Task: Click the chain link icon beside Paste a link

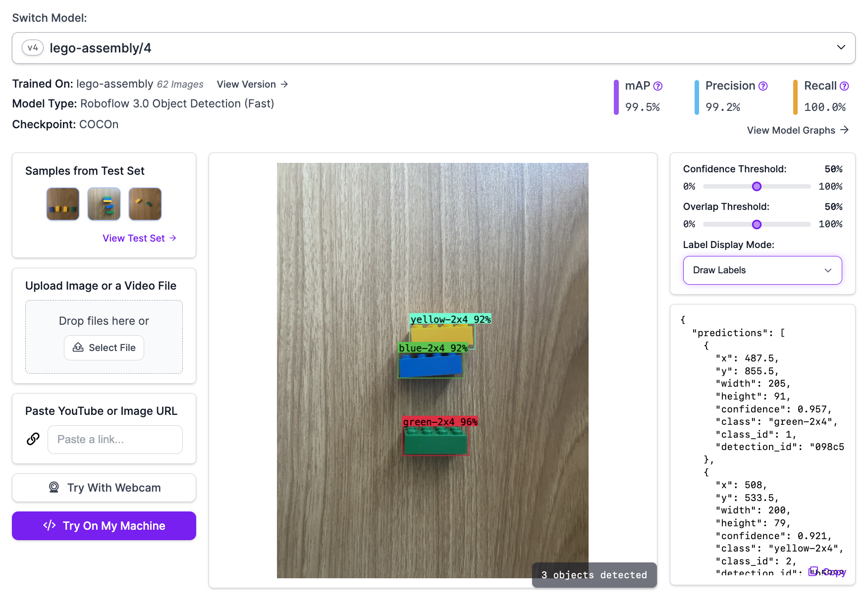Action: point(33,439)
